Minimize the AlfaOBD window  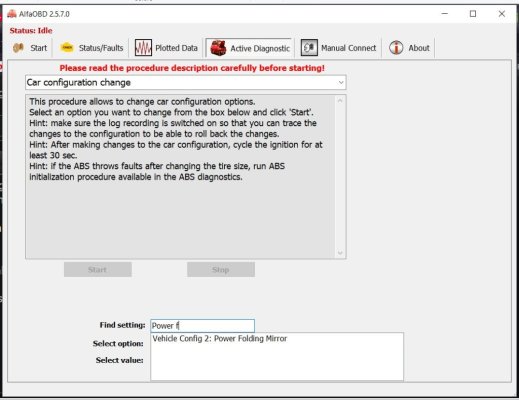click(x=445, y=14)
